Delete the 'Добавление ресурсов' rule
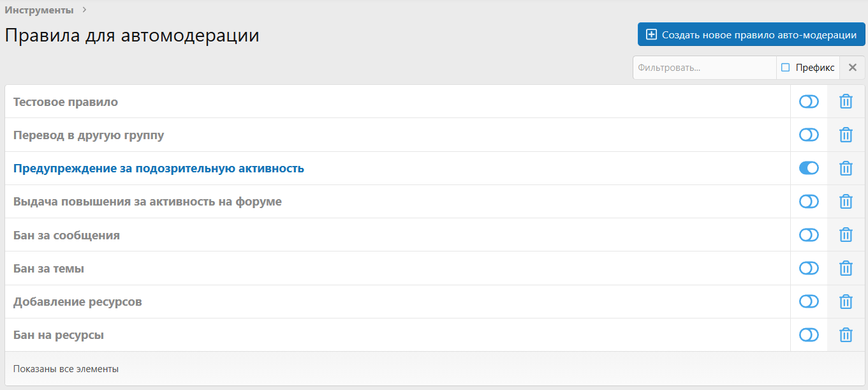868x390 pixels. coord(846,301)
